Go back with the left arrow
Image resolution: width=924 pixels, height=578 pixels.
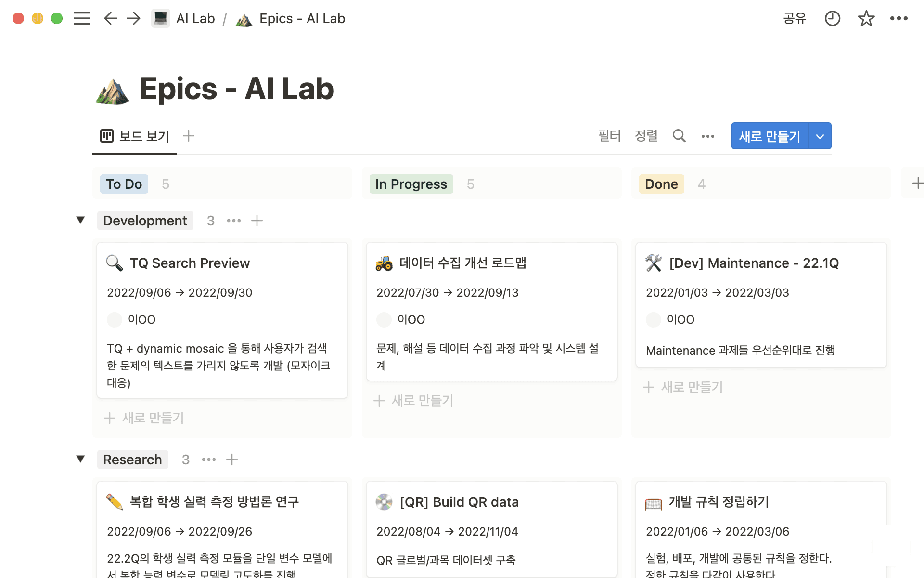coord(110,18)
